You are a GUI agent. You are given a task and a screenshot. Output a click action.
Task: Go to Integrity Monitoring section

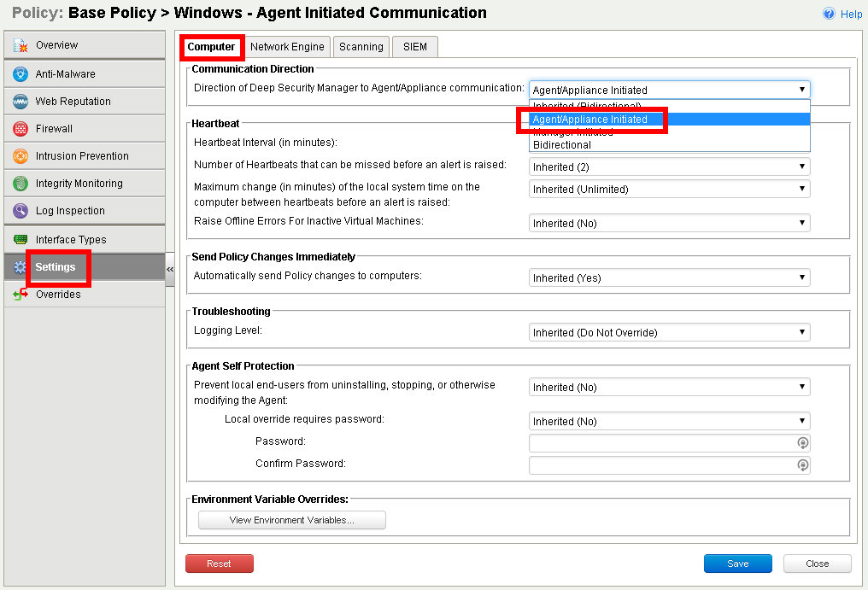(84, 184)
